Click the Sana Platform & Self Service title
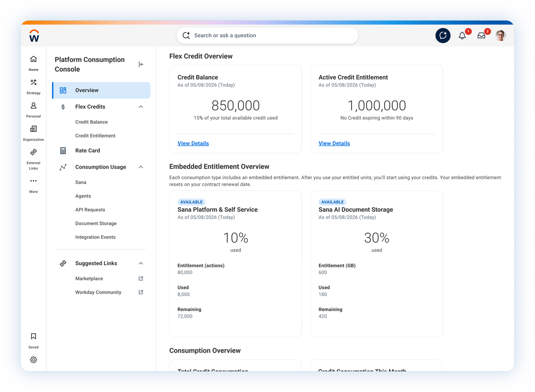This screenshot has width=535, height=392. coord(218,210)
